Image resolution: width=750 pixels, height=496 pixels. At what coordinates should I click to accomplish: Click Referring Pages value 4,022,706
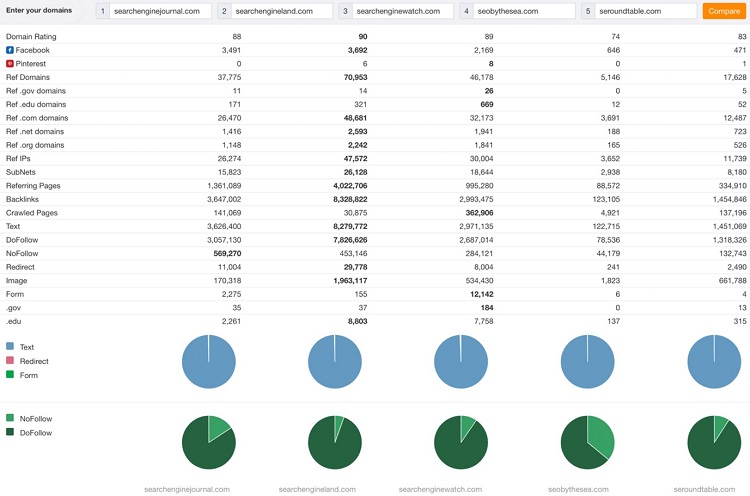pos(350,186)
